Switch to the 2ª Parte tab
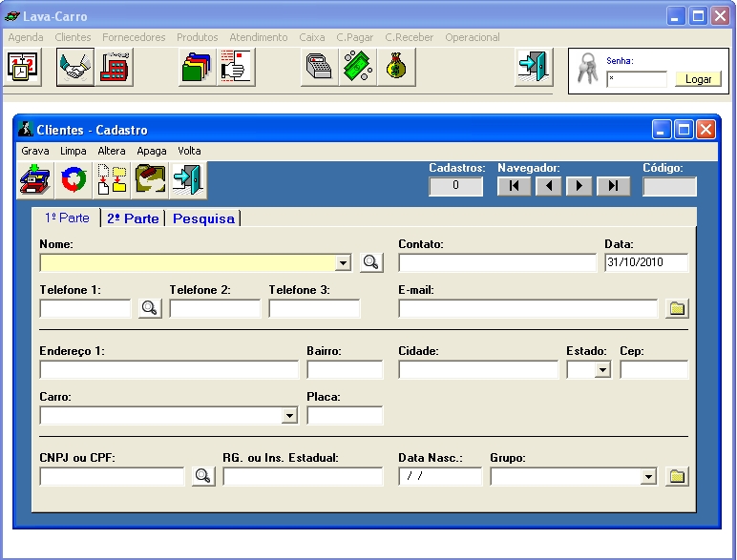The width and height of the screenshot is (737, 560). [x=133, y=218]
